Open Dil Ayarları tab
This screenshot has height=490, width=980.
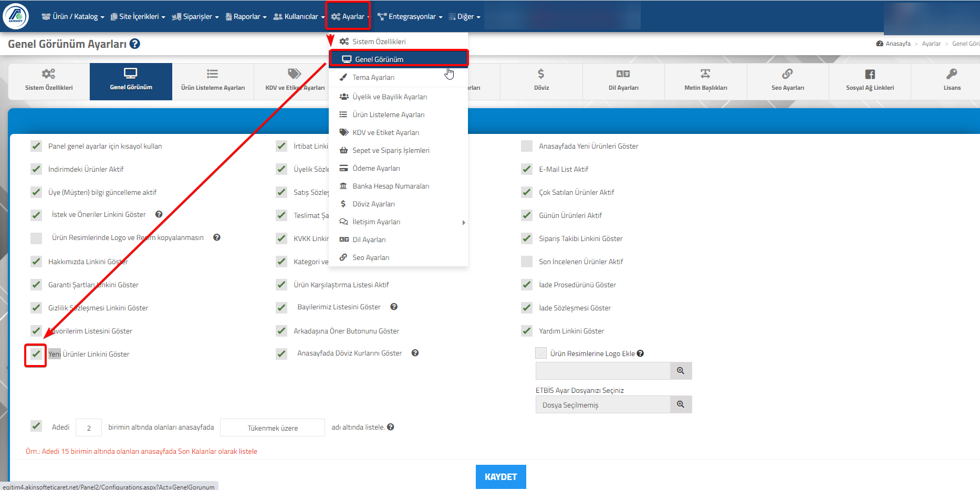pyautogui.click(x=623, y=81)
